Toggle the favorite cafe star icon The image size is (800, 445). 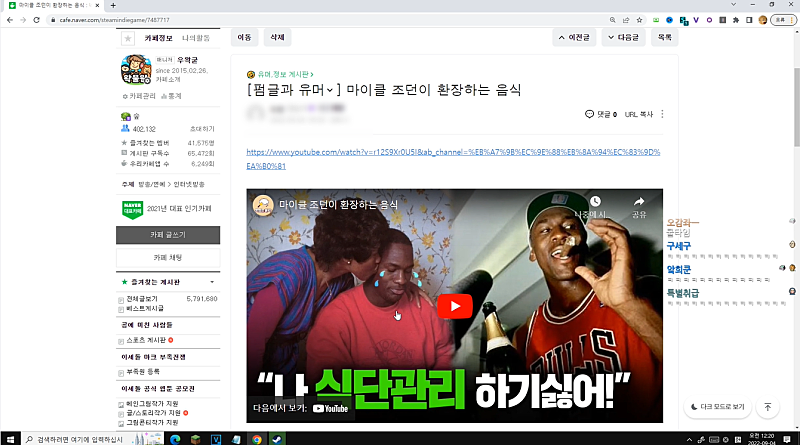pyautogui.click(x=128, y=38)
